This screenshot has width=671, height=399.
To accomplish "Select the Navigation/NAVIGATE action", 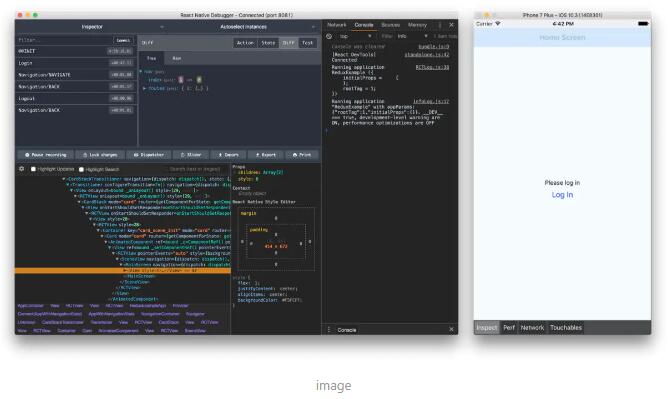I will 76,75.
